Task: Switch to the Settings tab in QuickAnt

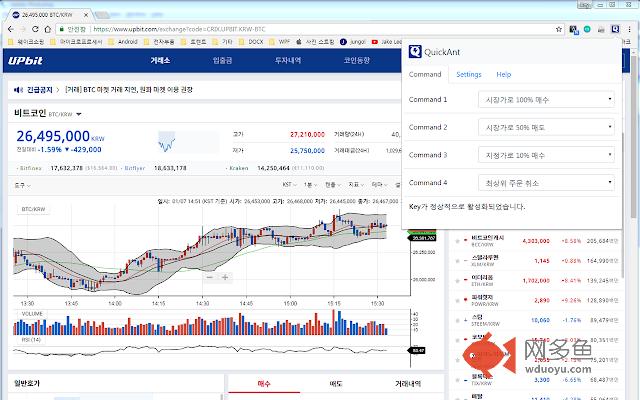Action: (469, 74)
